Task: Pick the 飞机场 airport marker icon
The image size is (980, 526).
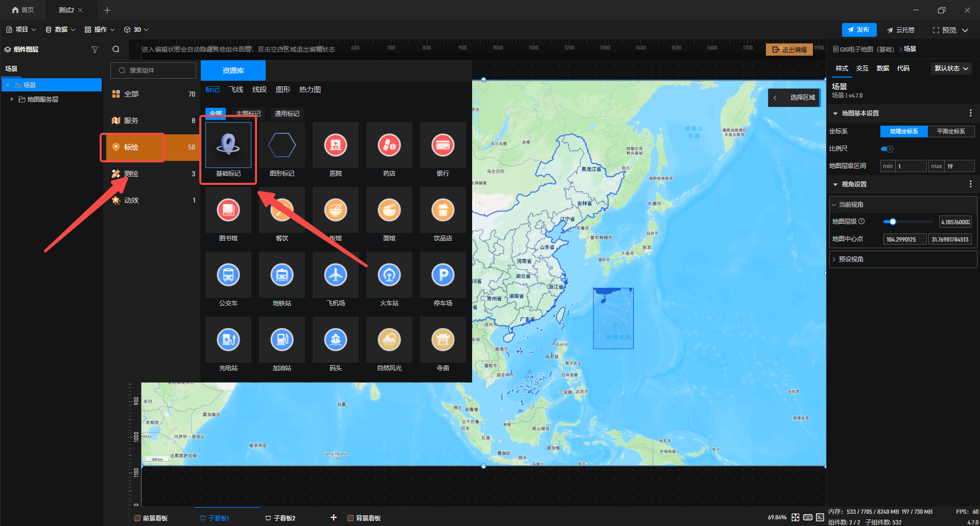Action: coord(335,275)
